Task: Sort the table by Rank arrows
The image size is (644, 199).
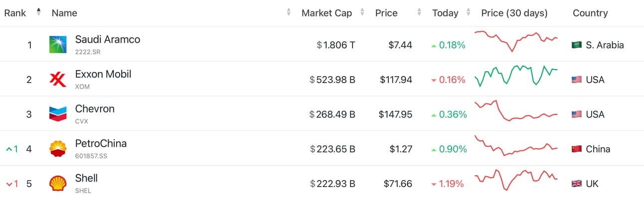Action: (39, 12)
